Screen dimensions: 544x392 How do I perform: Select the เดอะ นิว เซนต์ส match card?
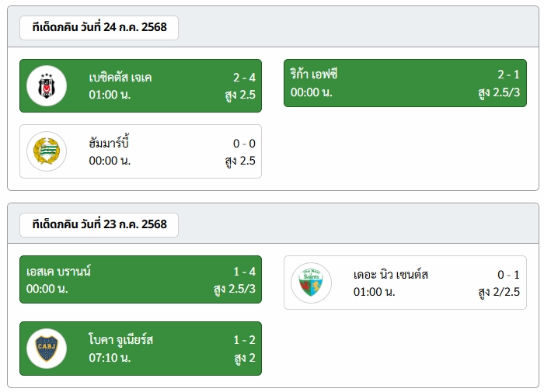pos(405,283)
